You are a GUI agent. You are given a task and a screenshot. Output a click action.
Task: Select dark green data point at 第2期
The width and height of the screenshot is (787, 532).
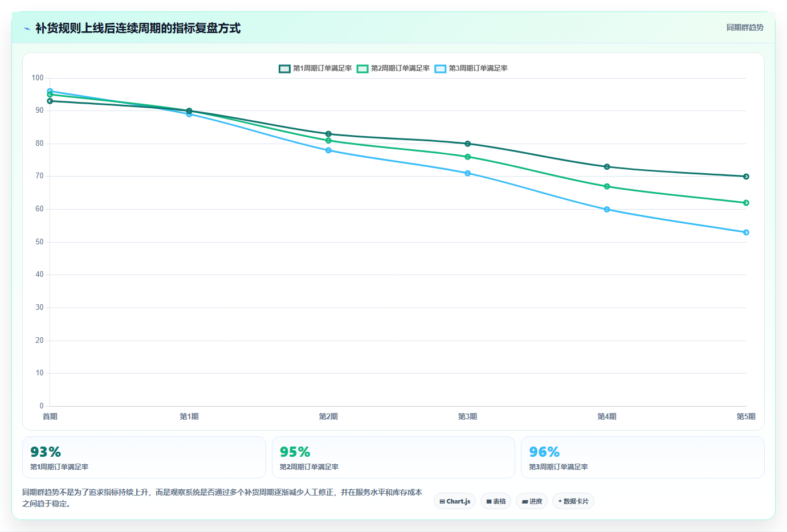pos(328,134)
